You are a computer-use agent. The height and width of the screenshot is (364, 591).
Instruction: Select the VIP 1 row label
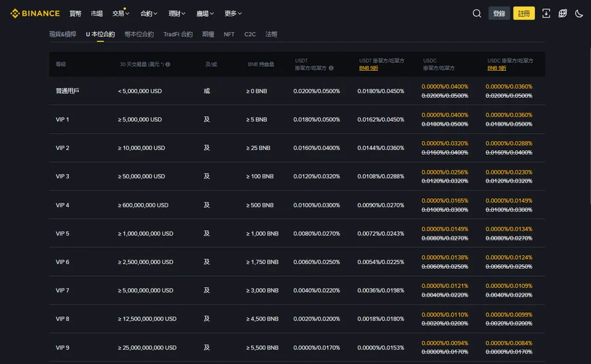62,119
